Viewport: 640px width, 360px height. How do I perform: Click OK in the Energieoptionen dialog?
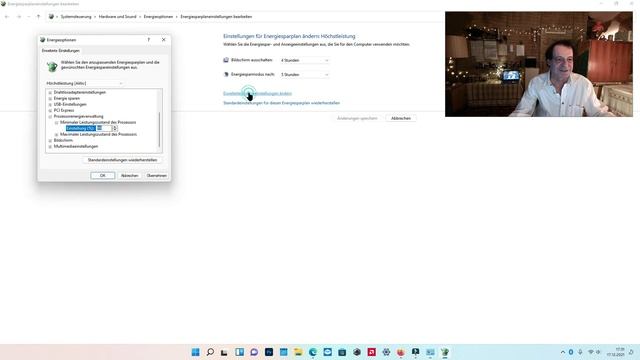pos(102,176)
